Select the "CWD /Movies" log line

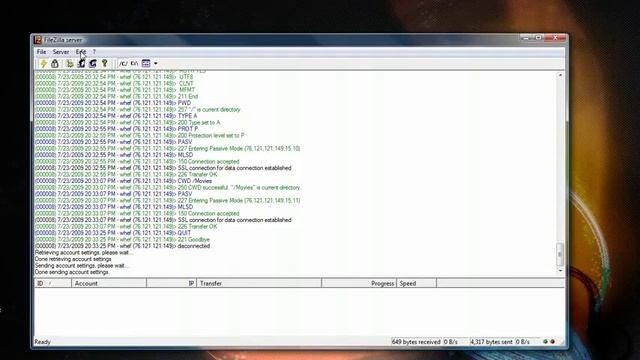123,181
